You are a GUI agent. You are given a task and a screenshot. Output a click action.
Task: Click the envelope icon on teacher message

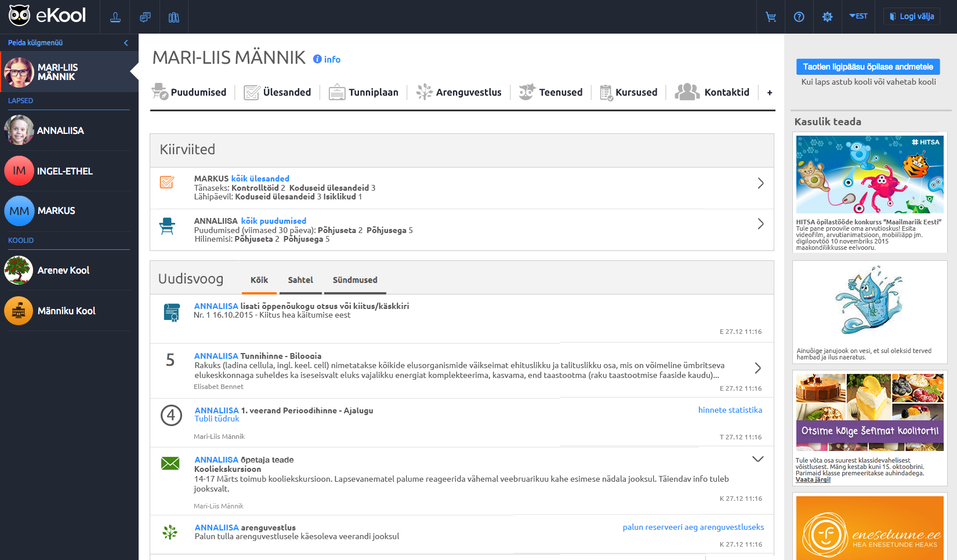click(x=170, y=463)
